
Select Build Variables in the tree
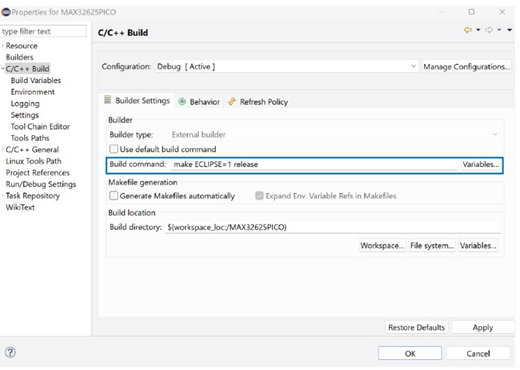coord(36,80)
